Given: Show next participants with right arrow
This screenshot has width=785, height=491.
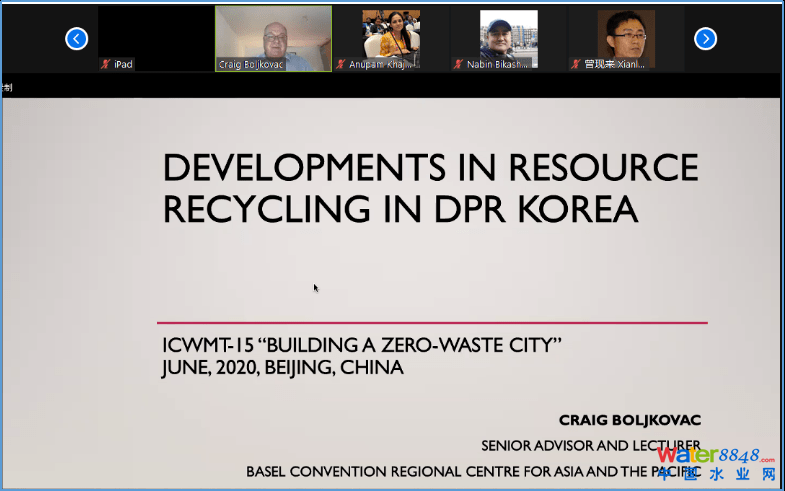Looking at the screenshot, I should [705, 39].
